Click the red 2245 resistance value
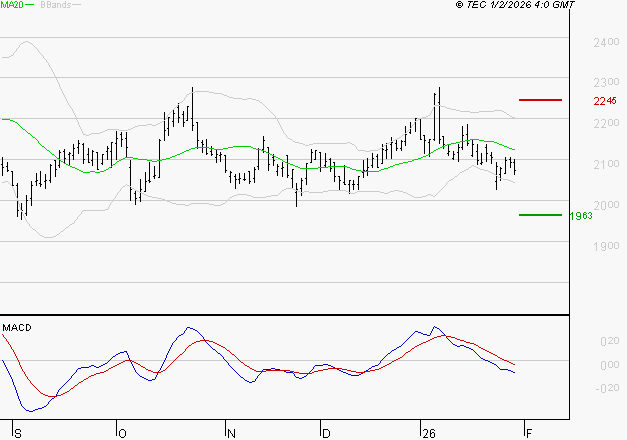 [605, 101]
